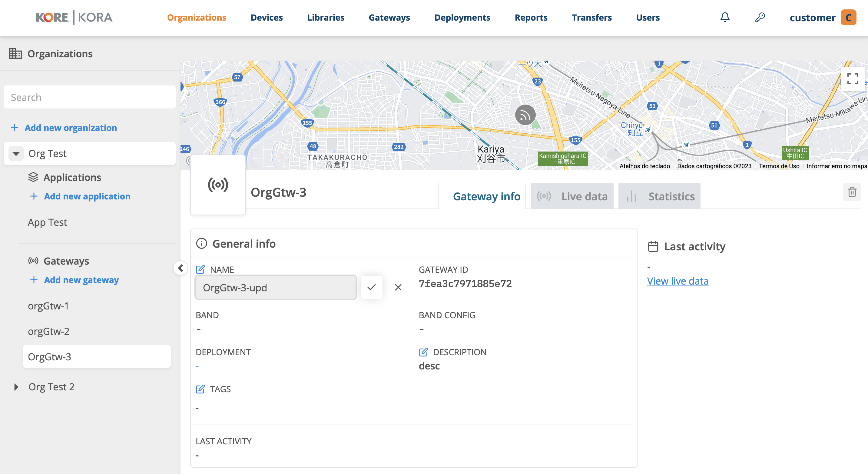Click Add new gateway
Viewport: 868px width, 474px height.
point(74,280)
